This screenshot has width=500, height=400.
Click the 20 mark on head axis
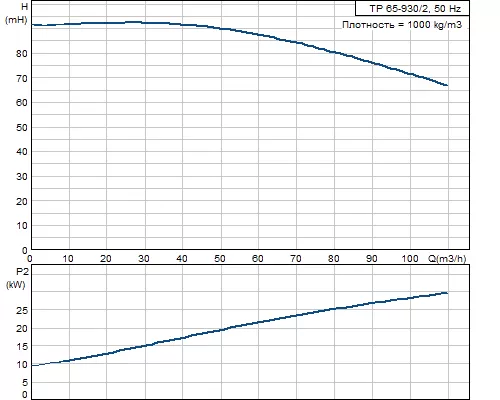pyautogui.click(x=22, y=201)
